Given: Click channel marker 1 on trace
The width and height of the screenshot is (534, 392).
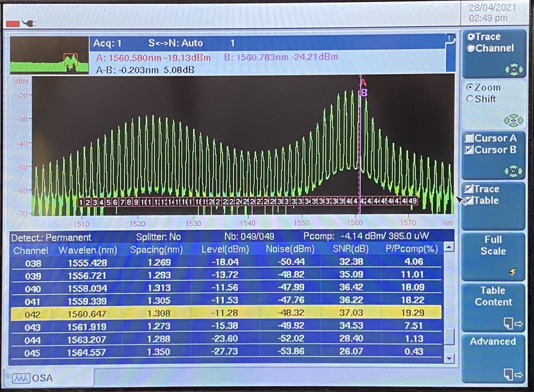Looking at the screenshot, I should 81,203.
